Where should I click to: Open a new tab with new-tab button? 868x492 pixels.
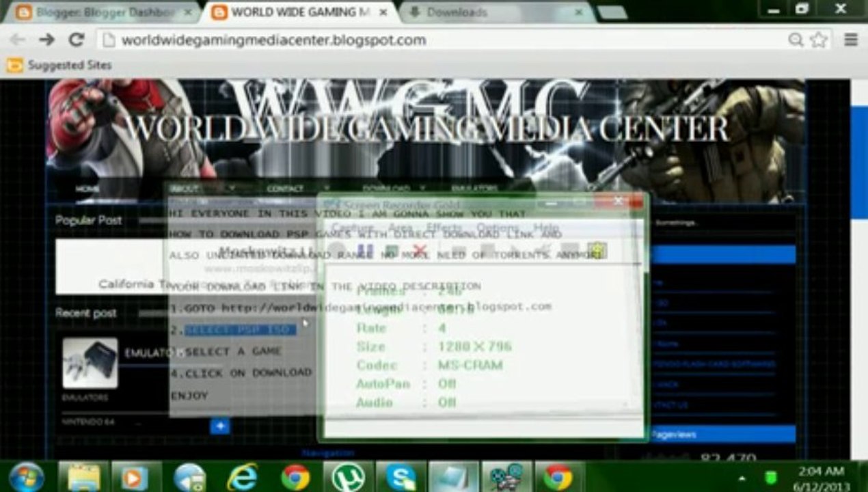612,12
